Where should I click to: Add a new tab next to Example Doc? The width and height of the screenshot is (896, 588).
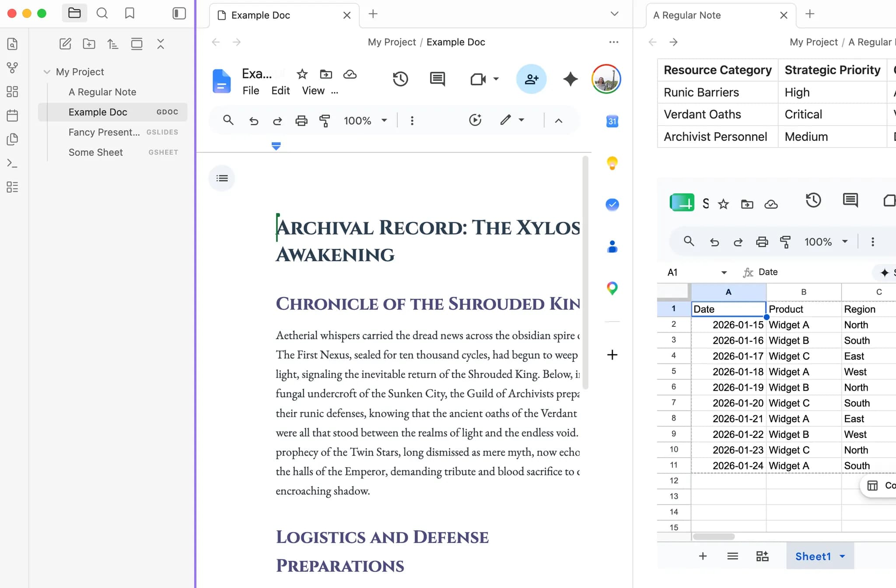[373, 14]
